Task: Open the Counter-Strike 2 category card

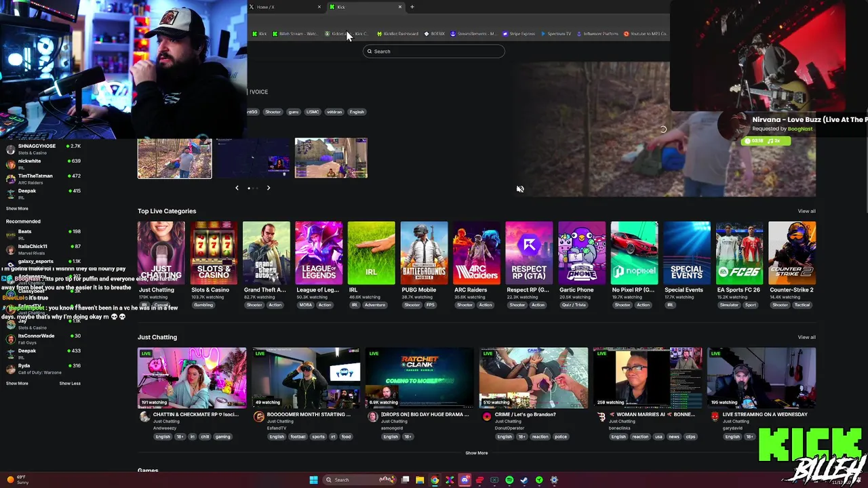Action: pyautogui.click(x=792, y=253)
